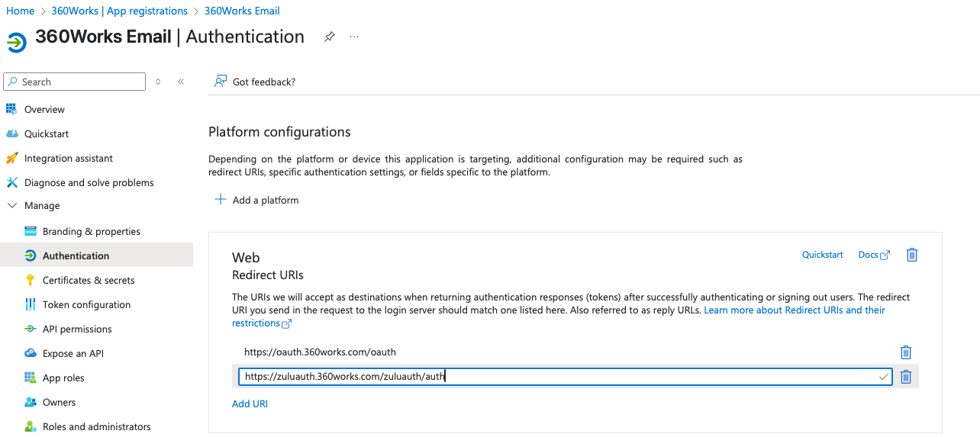Click the Roles and administrators person icon
This screenshot has width=980, height=437.
click(x=31, y=426)
